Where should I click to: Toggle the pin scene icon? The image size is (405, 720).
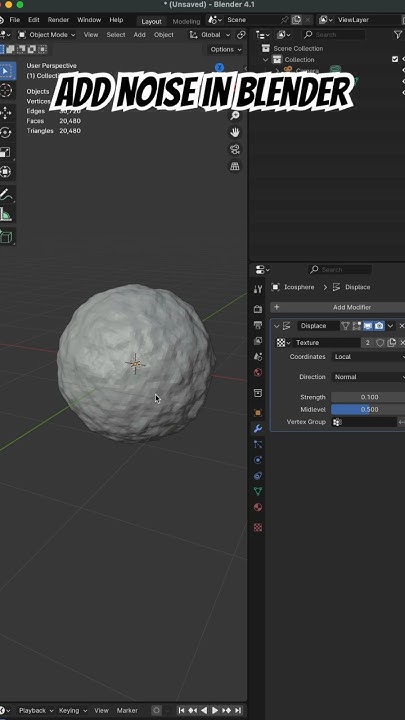[x=284, y=20]
